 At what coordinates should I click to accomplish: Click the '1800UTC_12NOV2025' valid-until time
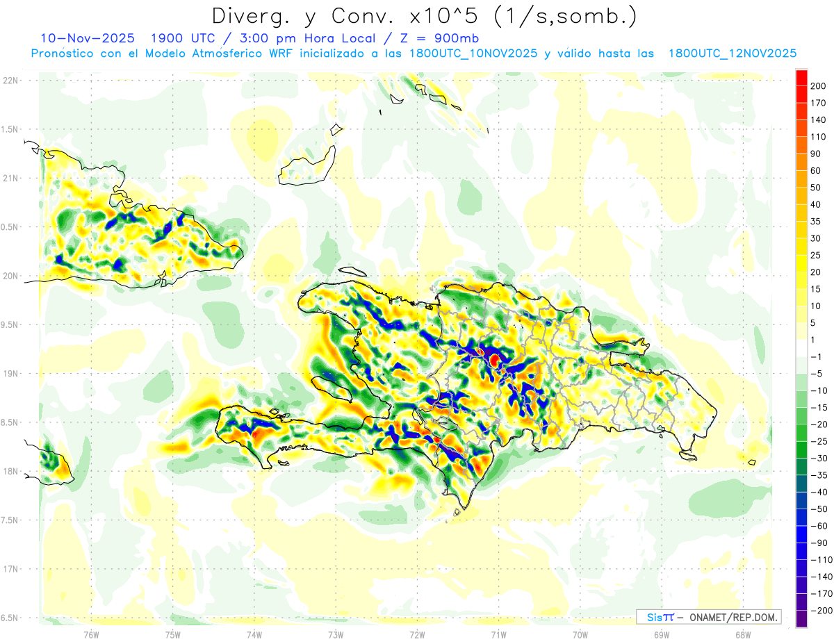point(732,53)
